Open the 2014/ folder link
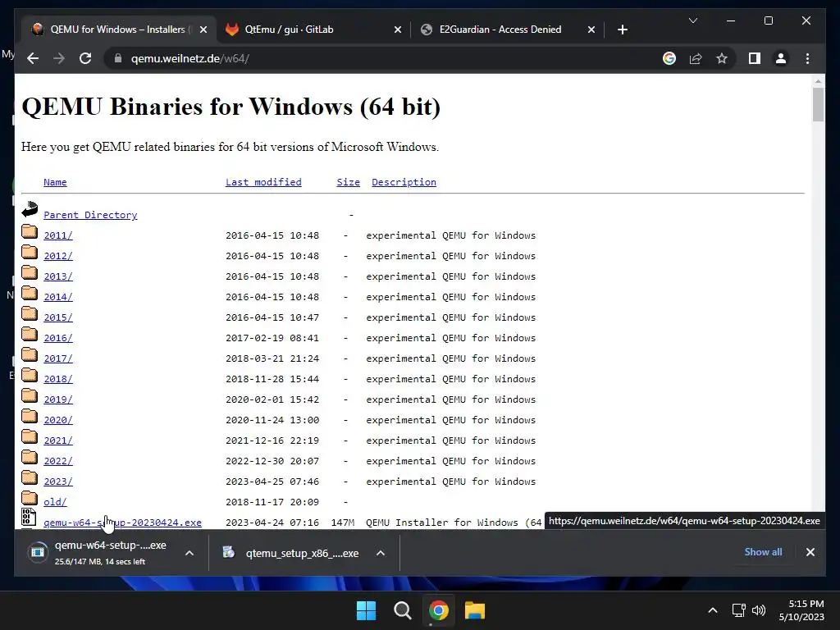Image resolution: width=840 pixels, height=630 pixels. coord(58,297)
